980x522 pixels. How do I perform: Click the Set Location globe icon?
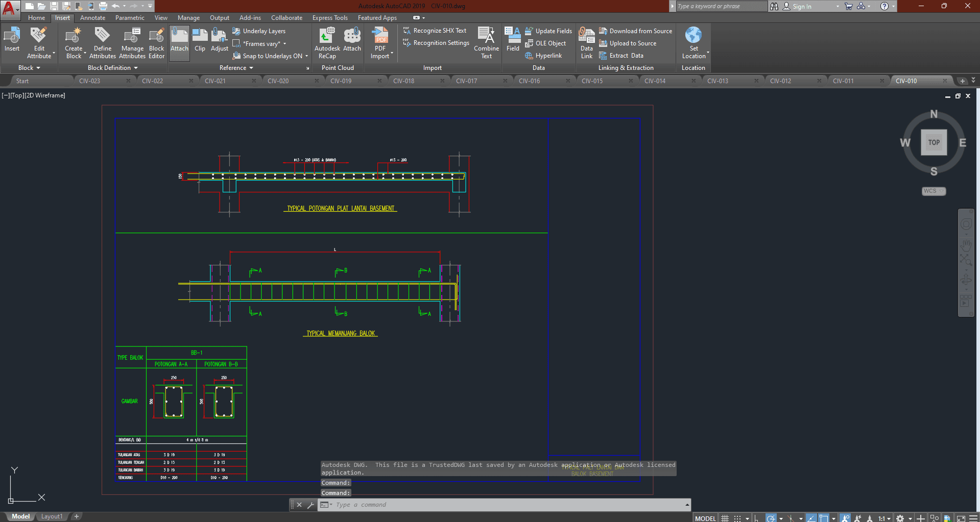(x=693, y=36)
